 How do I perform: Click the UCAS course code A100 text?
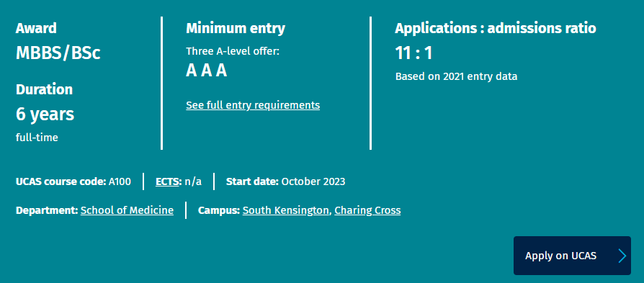click(x=73, y=181)
